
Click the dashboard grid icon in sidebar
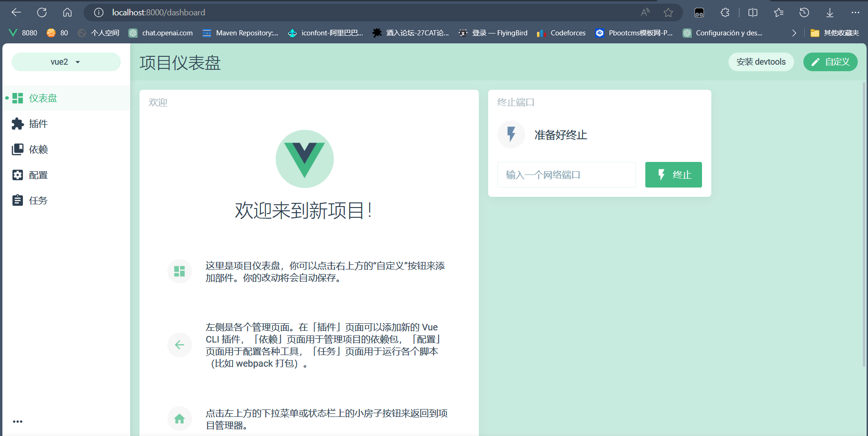[18, 98]
